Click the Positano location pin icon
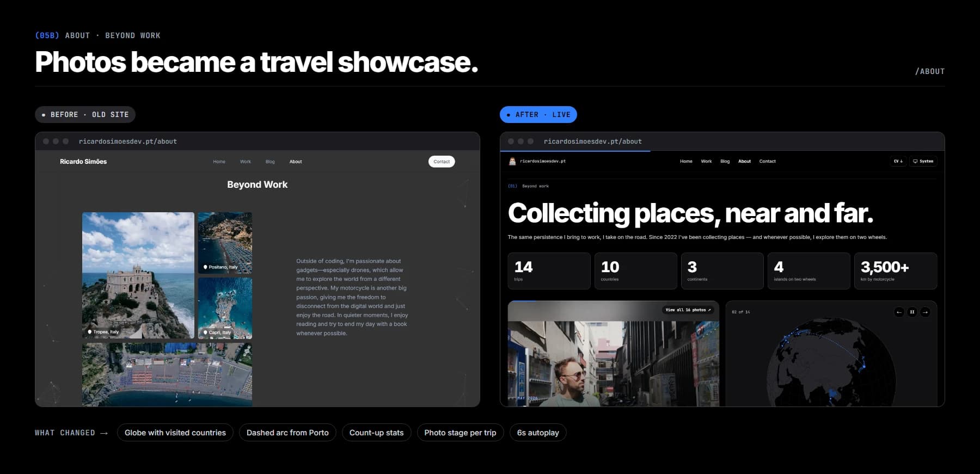 (205, 267)
